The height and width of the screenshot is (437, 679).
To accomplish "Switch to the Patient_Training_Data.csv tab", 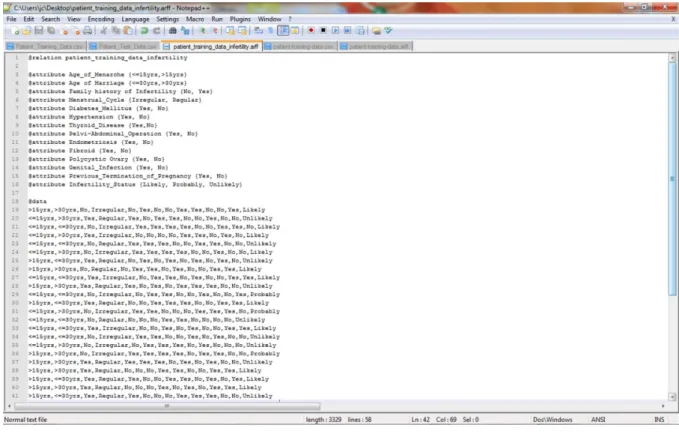I will coord(45,46).
